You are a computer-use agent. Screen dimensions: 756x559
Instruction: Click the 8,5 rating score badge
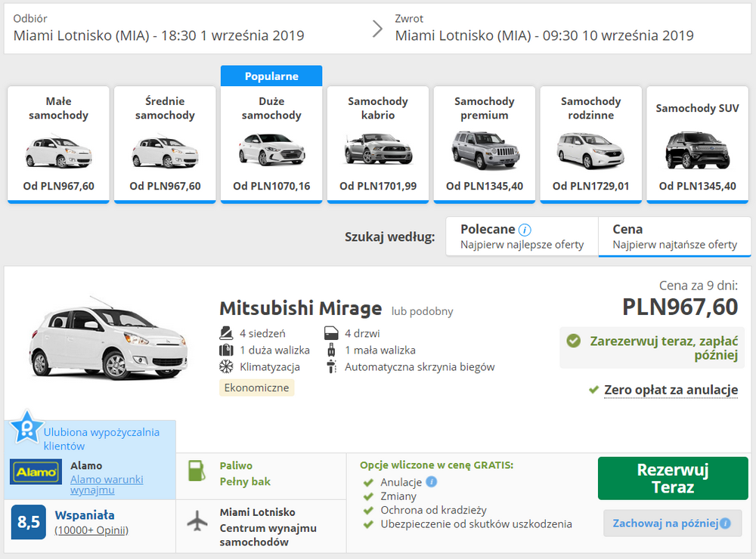tap(29, 522)
